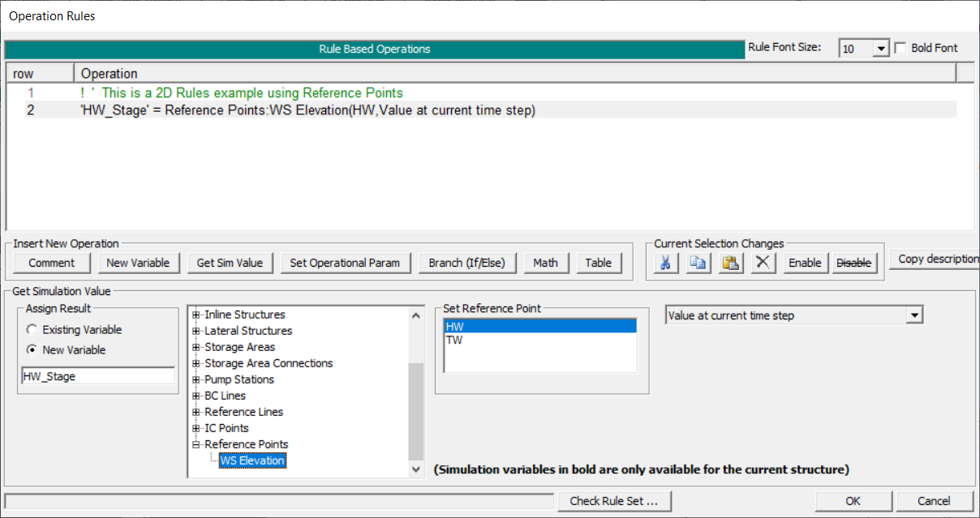980x518 pixels.
Task: Select TW in the reference point list
Action: tap(453, 340)
